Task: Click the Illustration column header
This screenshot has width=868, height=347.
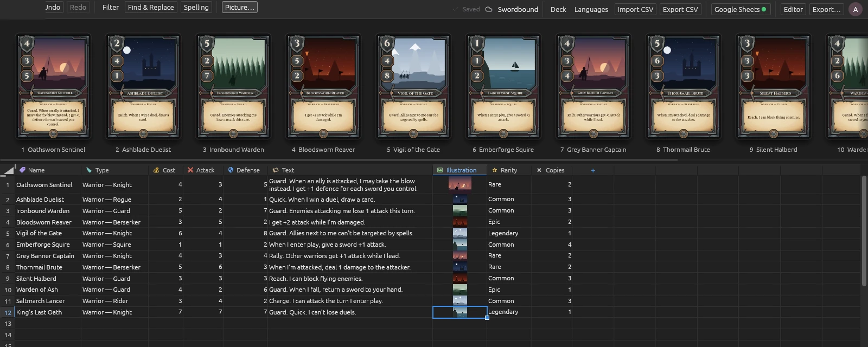Action: click(459, 170)
